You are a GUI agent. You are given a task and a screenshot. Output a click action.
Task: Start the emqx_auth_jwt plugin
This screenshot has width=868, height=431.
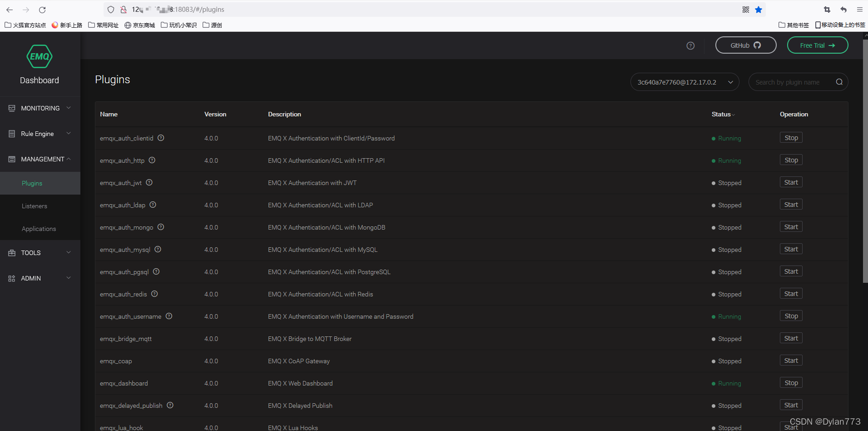coord(791,182)
